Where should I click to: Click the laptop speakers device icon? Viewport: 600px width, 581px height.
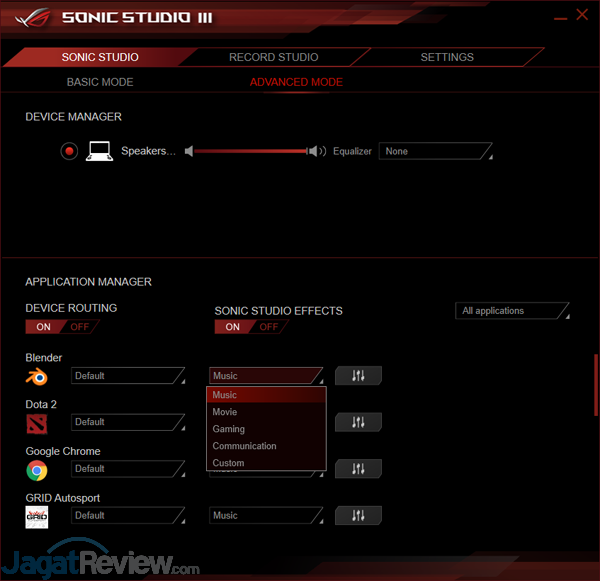tap(99, 151)
